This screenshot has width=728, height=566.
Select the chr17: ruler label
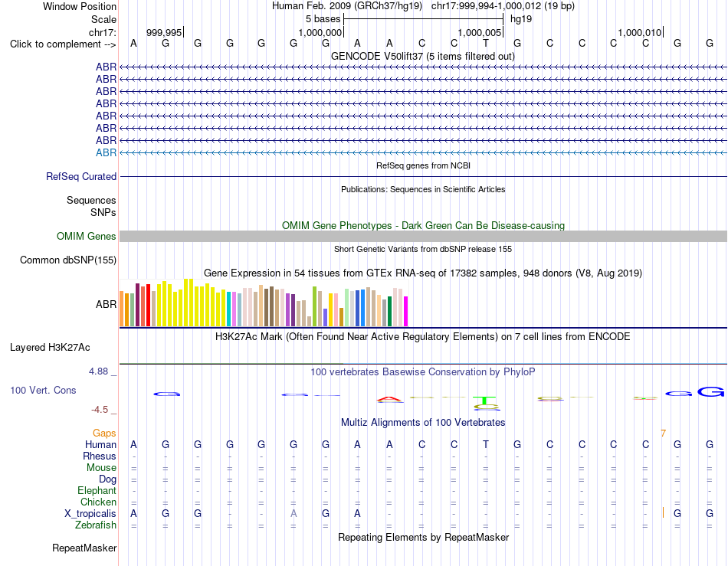(x=103, y=32)
